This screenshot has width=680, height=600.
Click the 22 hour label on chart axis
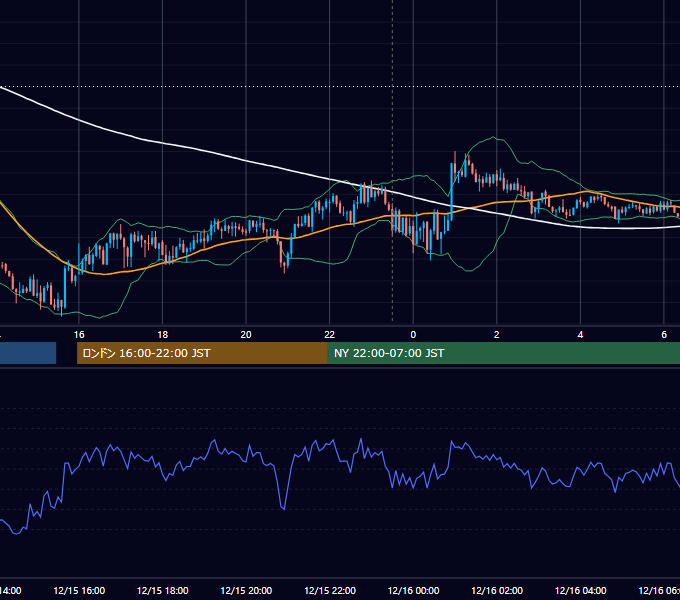[330, 335]
